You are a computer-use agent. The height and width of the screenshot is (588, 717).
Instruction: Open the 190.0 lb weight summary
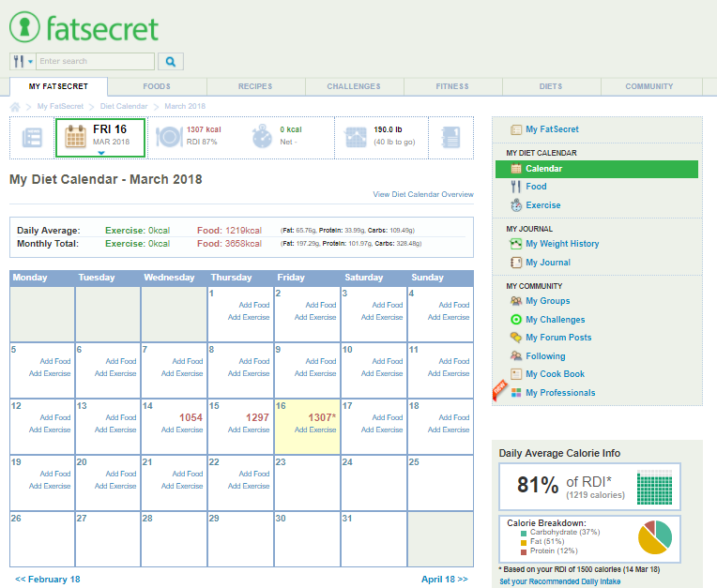click(388, 129)
